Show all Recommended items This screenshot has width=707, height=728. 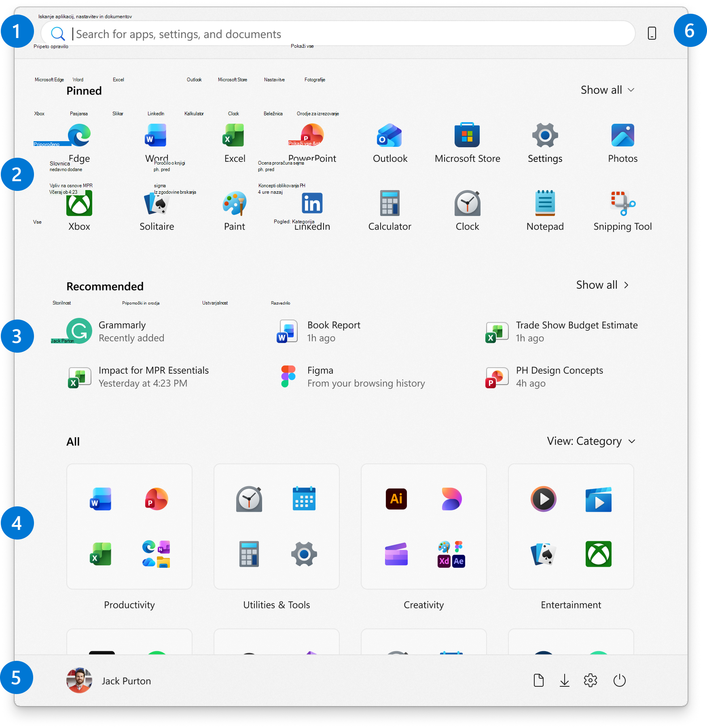[602, 285]
